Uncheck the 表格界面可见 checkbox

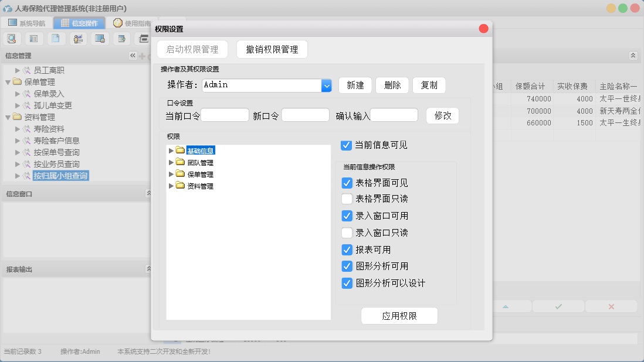[x=347, y=183]
